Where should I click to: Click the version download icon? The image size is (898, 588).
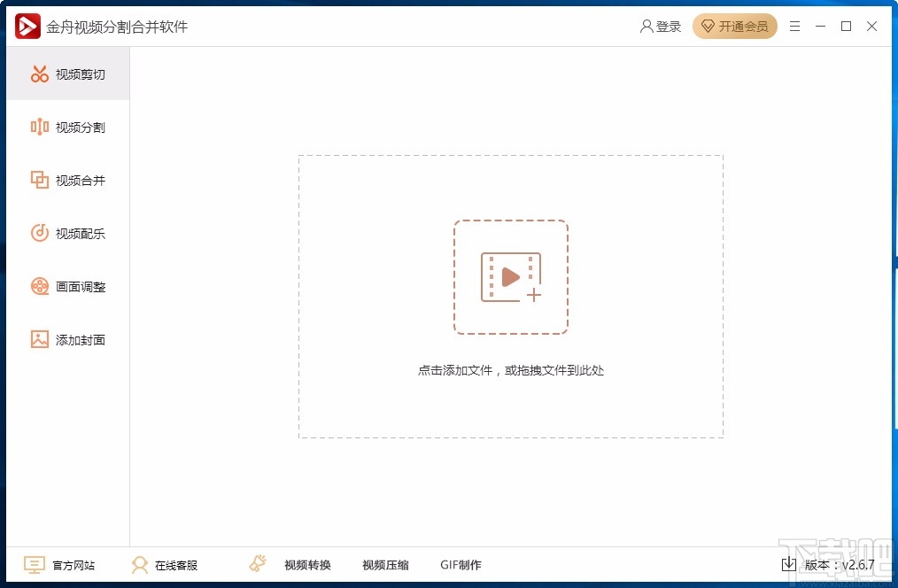(x=788, y=564)
